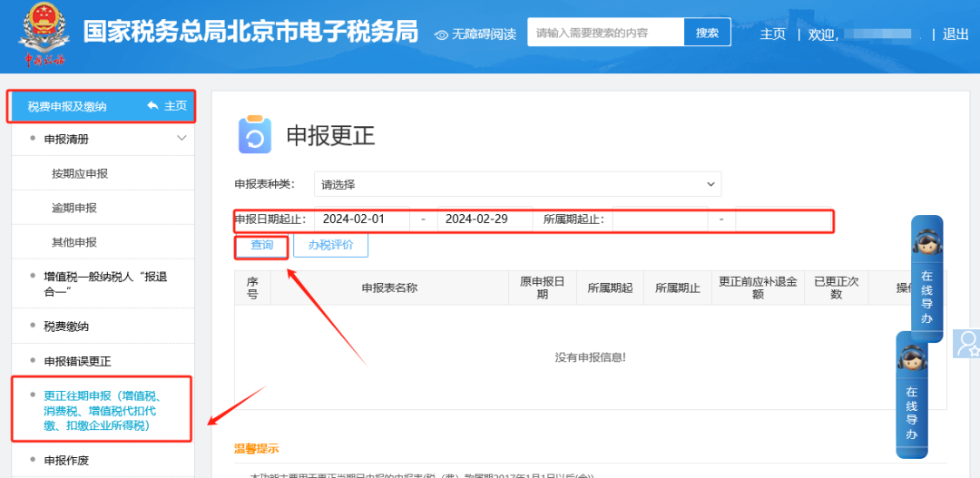
Task: Click the start date field 2024-02-01
Action: [362, 219]
